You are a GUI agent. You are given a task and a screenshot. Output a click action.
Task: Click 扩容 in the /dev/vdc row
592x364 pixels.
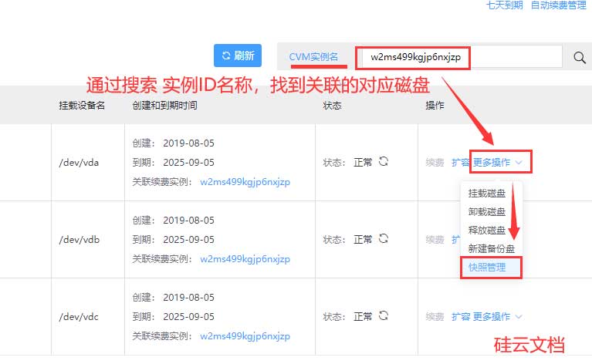(461, 316)
